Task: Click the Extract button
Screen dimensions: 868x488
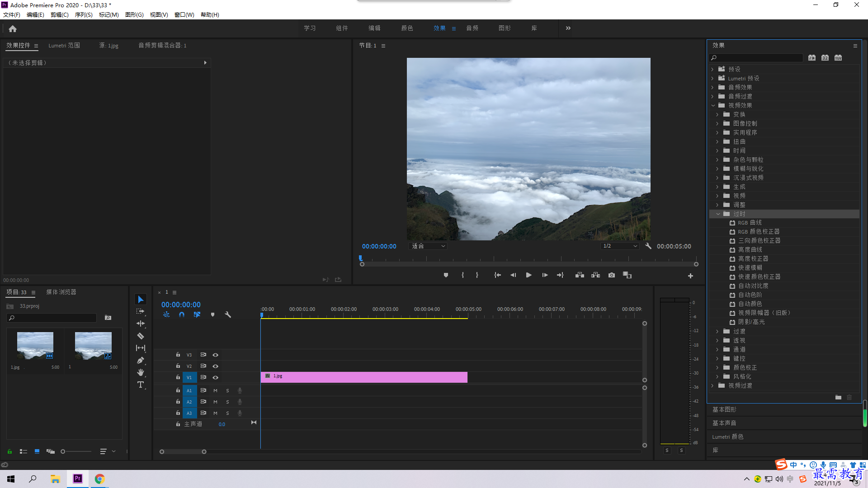Action: click(x=595, y=275)
